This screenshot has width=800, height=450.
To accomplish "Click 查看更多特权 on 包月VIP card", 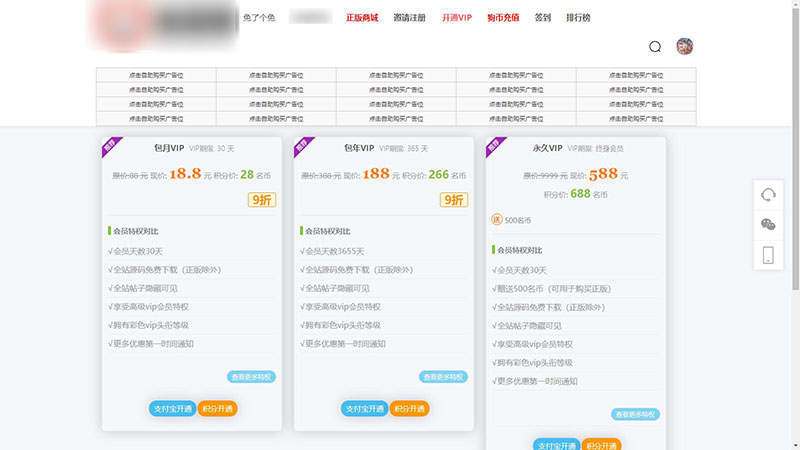I will 252,377.
